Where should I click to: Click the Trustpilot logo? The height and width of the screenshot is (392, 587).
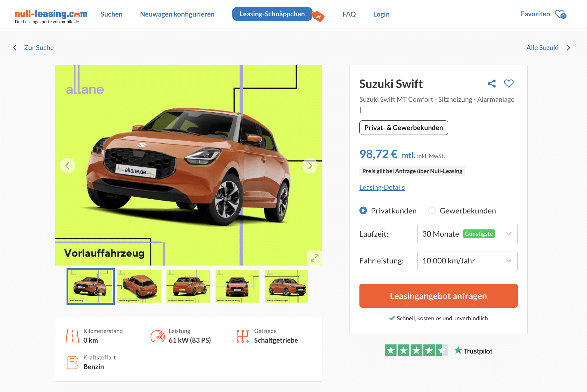(473, 350)
